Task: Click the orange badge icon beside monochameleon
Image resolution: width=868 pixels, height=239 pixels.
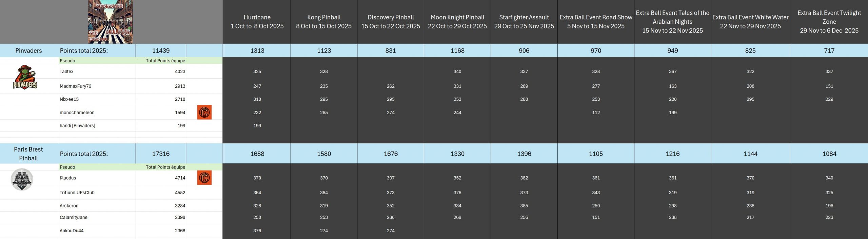Action: (204, 113)
